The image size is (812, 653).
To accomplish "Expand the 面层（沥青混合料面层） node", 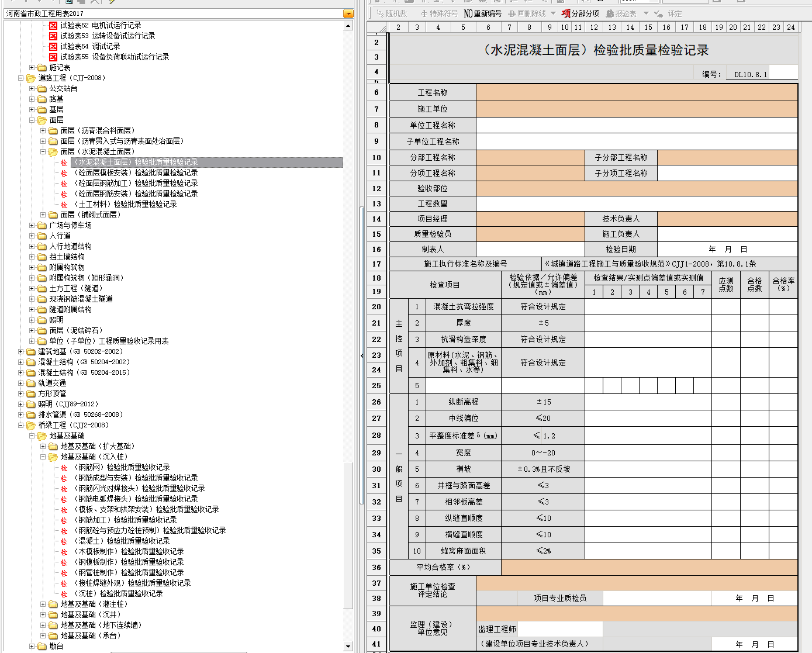I will pyautogui.click(x=43, y=130).
